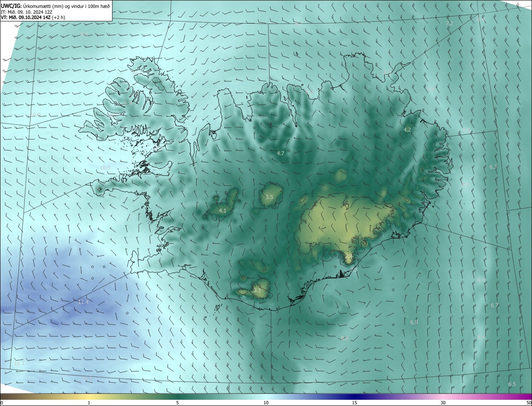
Task: Click the 'VT: Mið. 09.10.2024 14Z (+2 h)' line
Action: (33, 17)
